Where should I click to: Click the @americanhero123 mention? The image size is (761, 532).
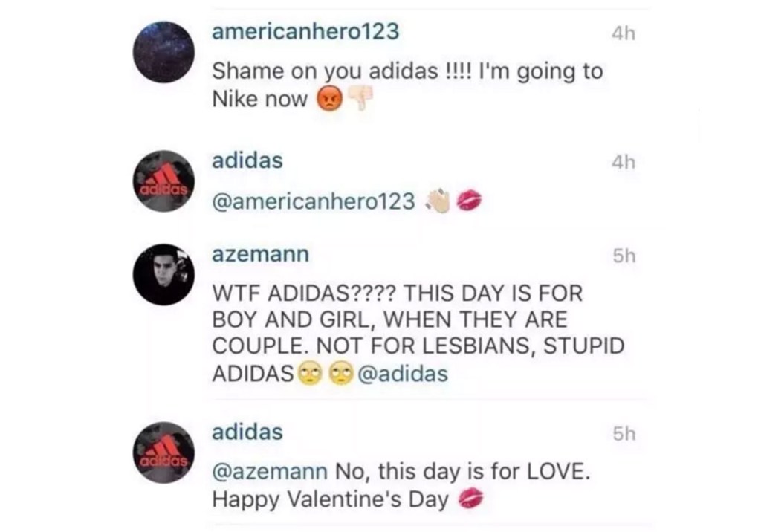tap(314, 201)
